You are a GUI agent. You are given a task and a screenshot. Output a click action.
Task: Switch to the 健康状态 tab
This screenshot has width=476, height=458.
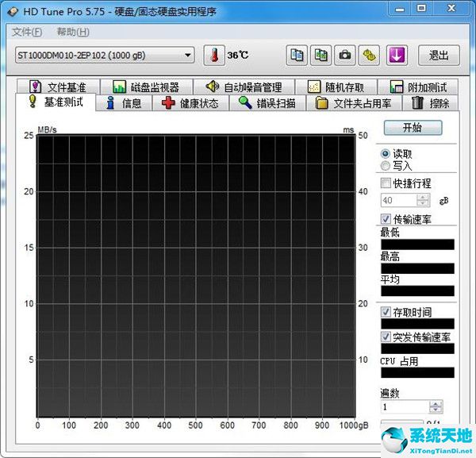pos(190,103)
